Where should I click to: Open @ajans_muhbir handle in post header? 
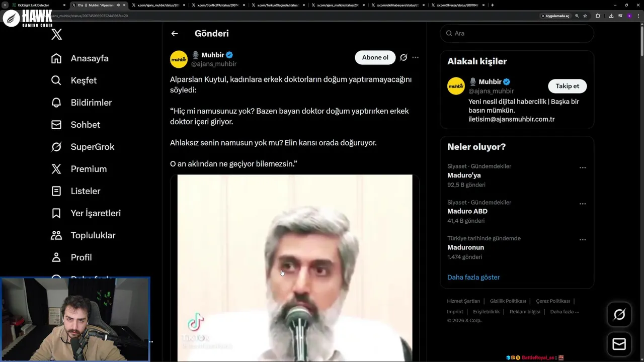[214, 64]
